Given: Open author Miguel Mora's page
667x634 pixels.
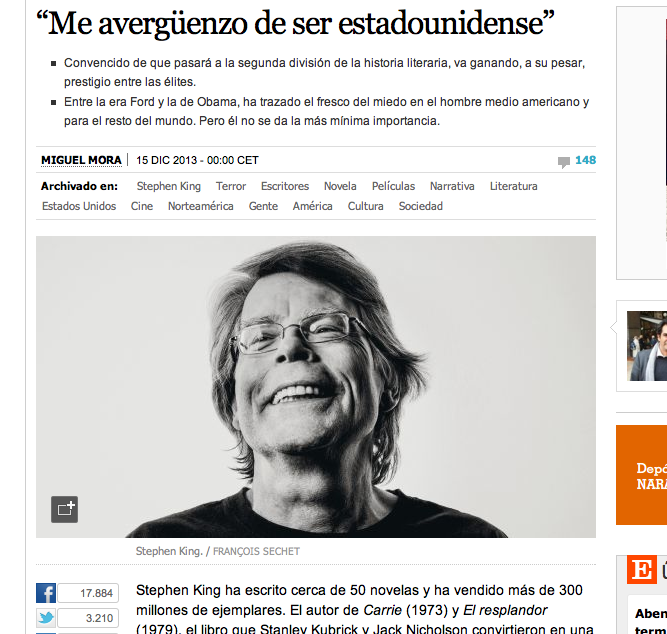Looking at the screenshot, I should [x=81, y=160].
